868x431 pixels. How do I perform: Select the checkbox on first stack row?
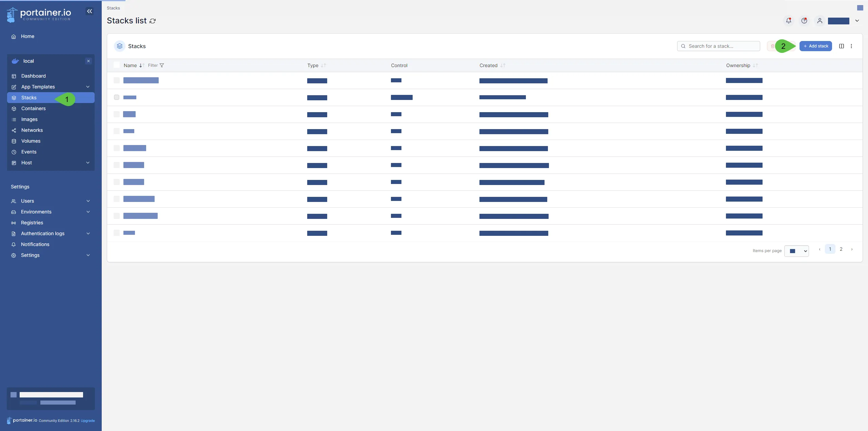point(117,80)
